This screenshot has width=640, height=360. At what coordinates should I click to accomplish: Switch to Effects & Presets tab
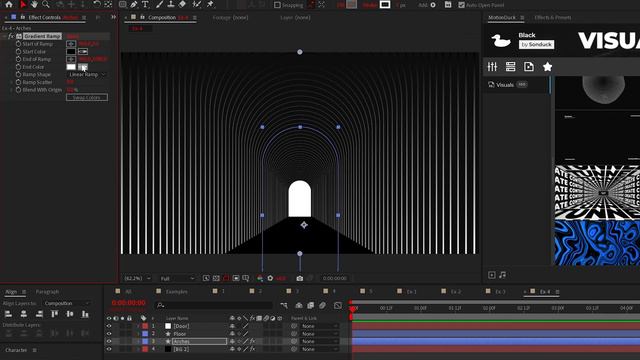coord(553,18)
